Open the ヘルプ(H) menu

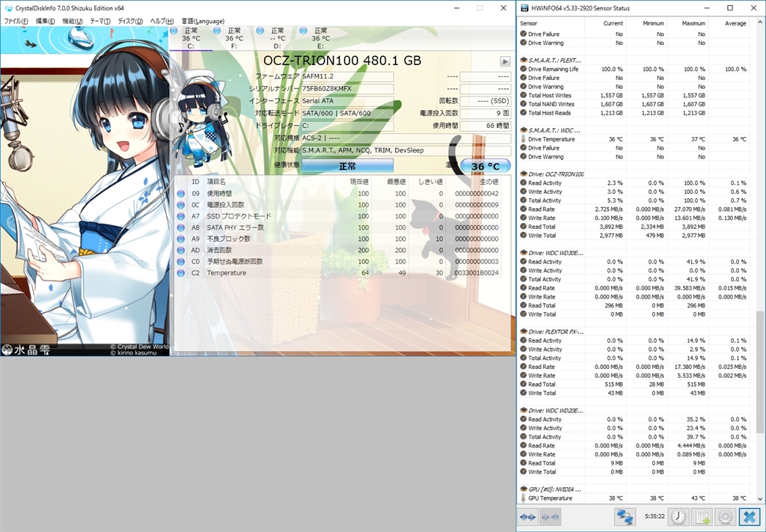162,21
